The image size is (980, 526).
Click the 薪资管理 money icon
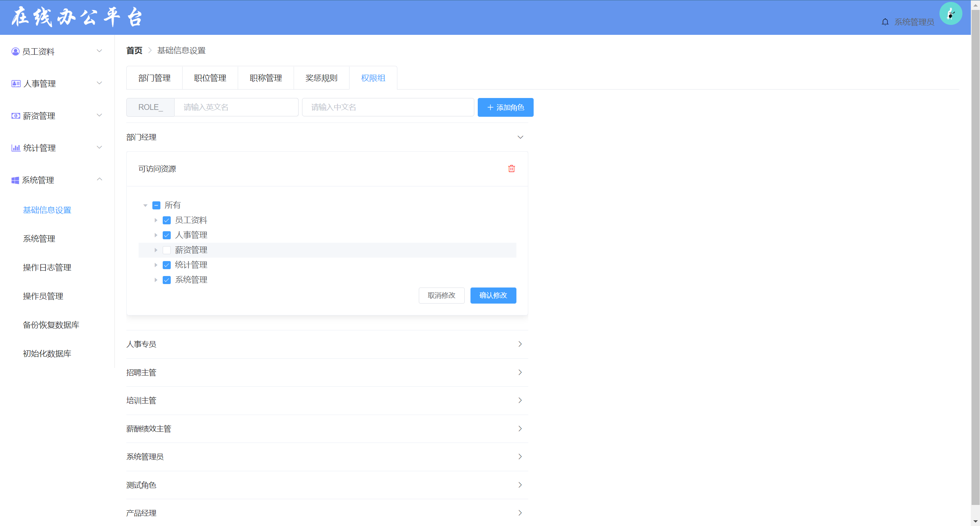coord(16,116)
